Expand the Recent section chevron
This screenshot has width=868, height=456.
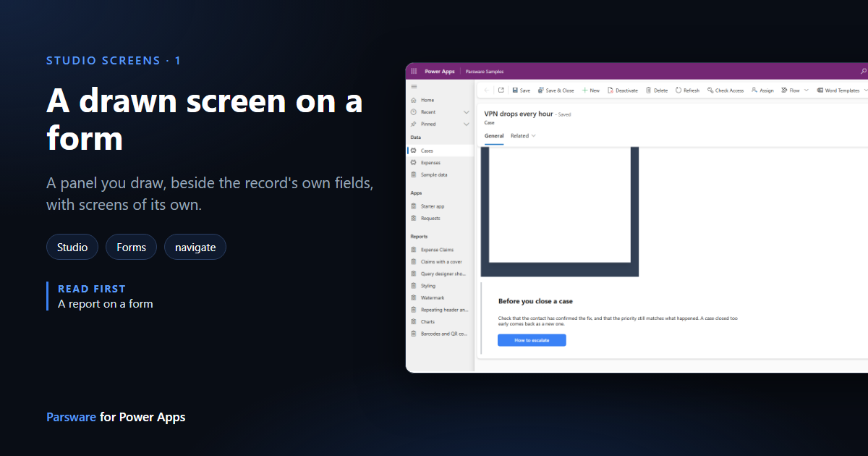467,112
